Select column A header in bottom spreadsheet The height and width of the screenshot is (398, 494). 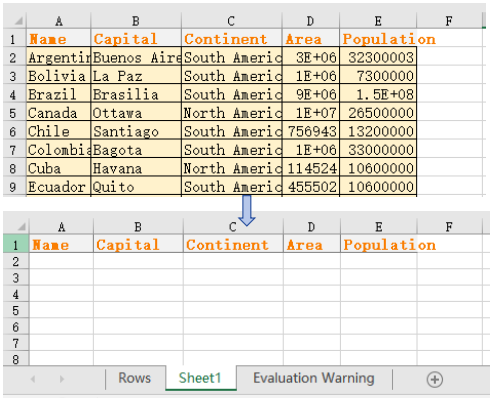pyautogui.click(x=61, y=227)
